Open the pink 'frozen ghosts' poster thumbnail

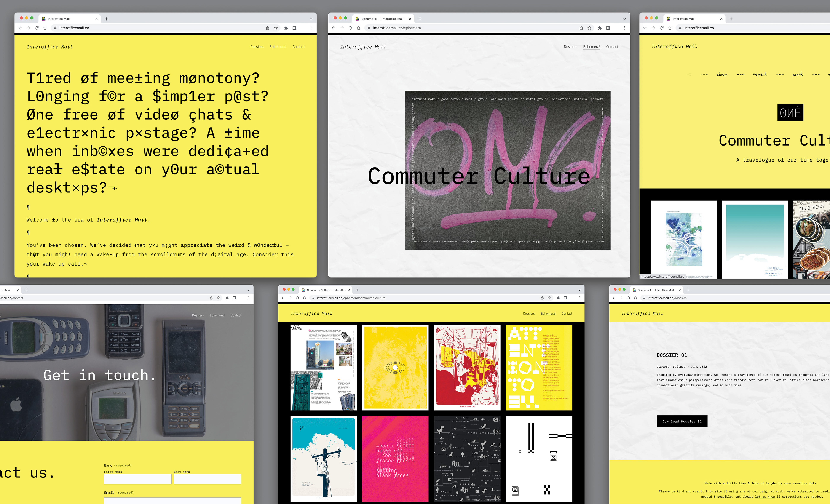(395, 459)
